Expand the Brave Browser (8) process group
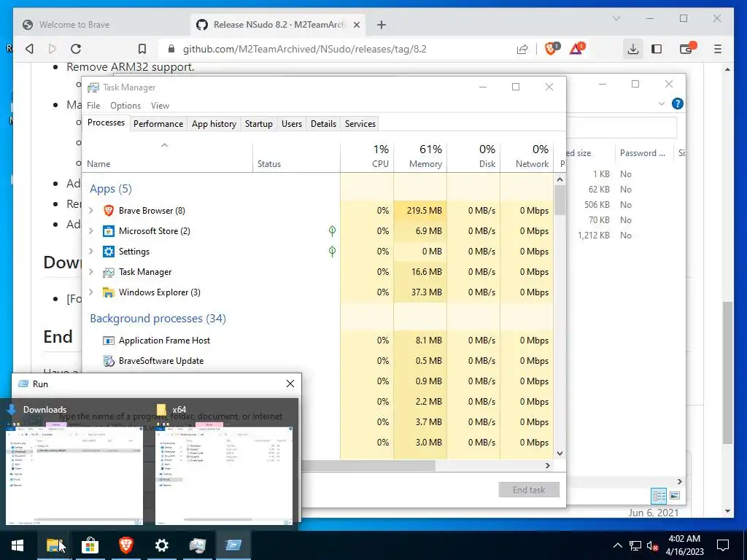The height and width of the screenshot is (560, 747). [x=91, y=211]
